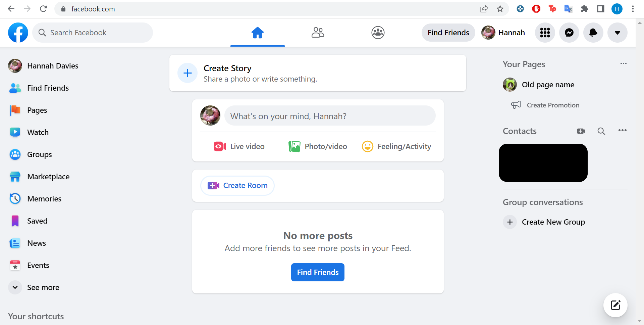Click the Facebook logo
Image resolution: width=644 pixels, height=325 pixels.
pos(18,33)
